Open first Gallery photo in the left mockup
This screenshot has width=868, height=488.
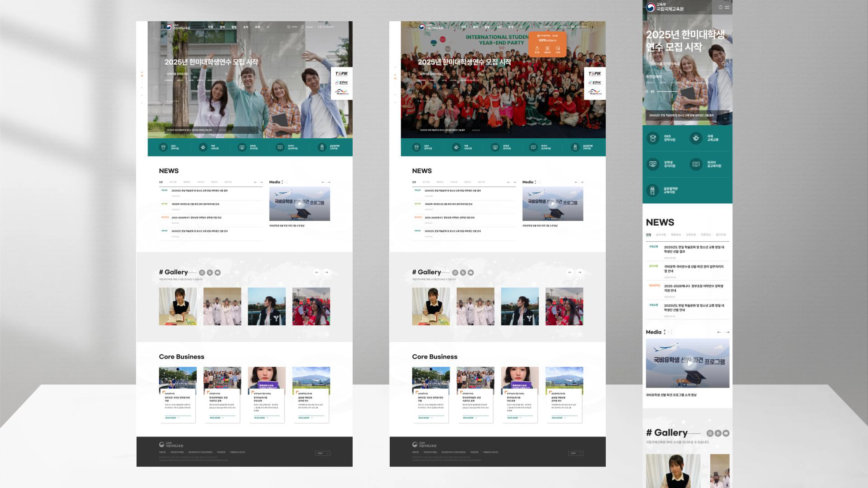pyautogui.click(x=178, y=307)
